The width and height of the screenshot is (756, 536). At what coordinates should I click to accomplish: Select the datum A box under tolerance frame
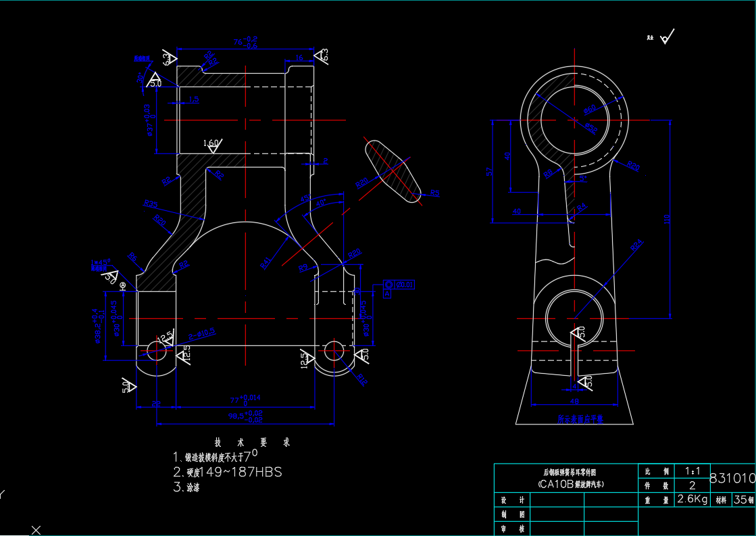click(x=388, y=293)
